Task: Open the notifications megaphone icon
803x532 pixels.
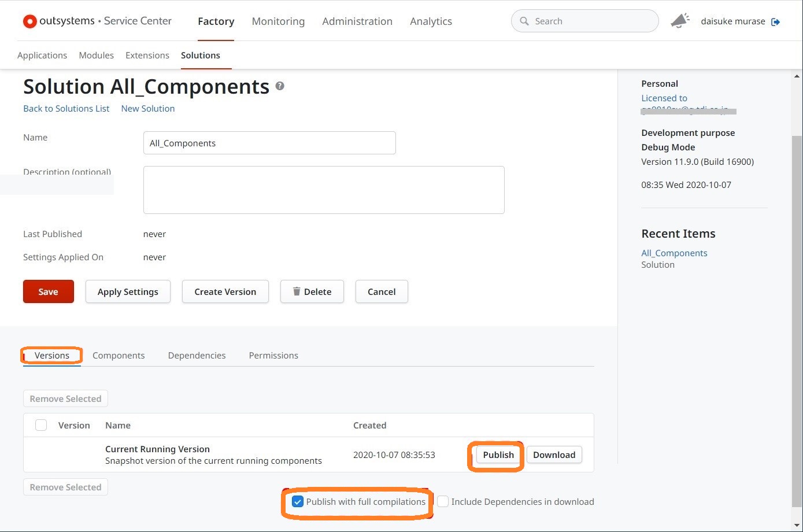Action: (x=680, y=21)
